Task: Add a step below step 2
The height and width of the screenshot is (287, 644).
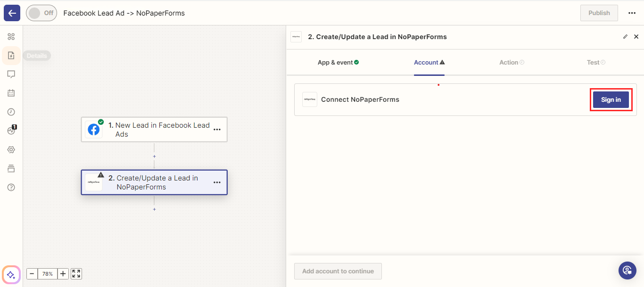Action: point(154,209)
